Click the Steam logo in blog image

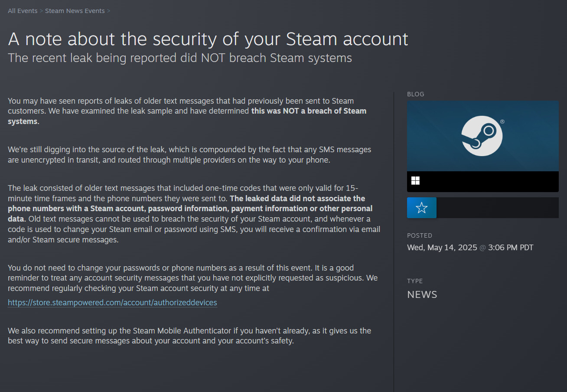pyautogui.click(x=482, y=136)
